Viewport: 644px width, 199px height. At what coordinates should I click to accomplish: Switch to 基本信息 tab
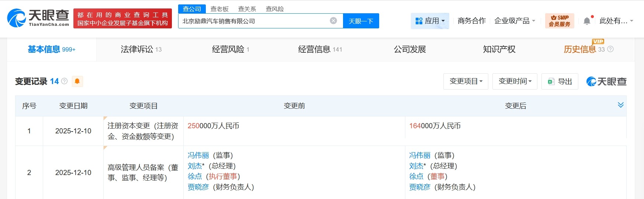click(x=52, y=49)
